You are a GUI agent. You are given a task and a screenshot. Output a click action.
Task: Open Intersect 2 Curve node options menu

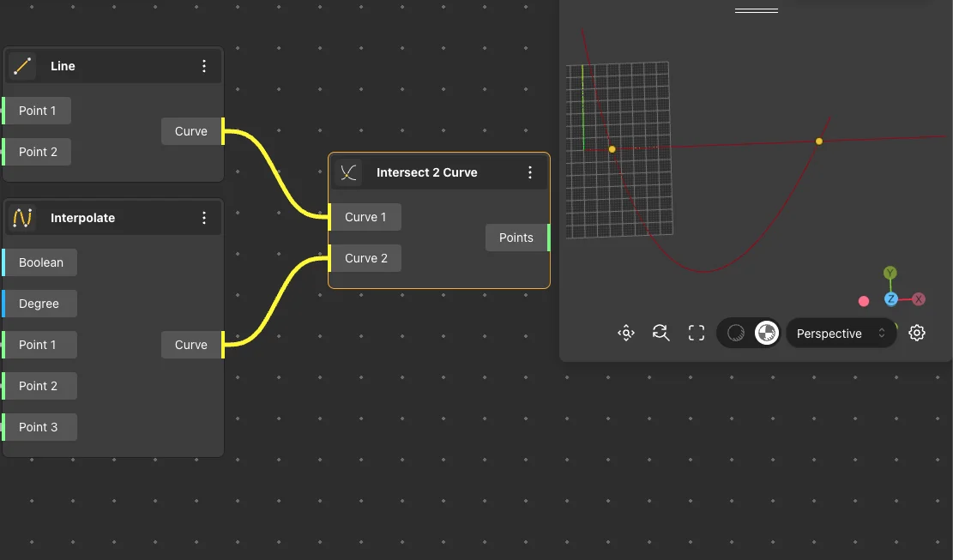[x=530, y=172]
